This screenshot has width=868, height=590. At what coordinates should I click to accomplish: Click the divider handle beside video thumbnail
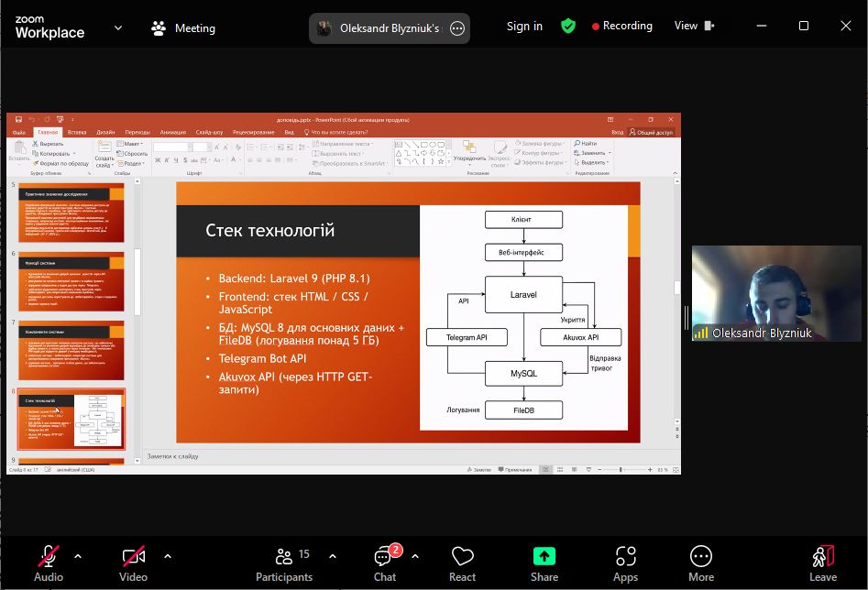tap(685, 317)
